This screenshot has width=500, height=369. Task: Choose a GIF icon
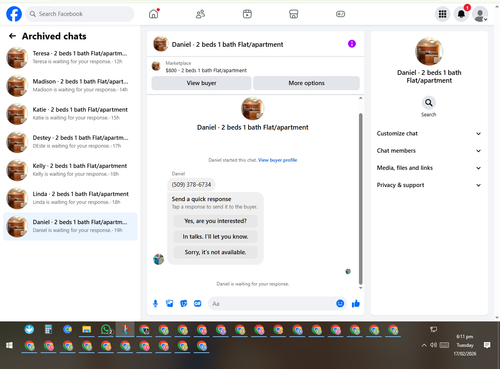[198, 304]
